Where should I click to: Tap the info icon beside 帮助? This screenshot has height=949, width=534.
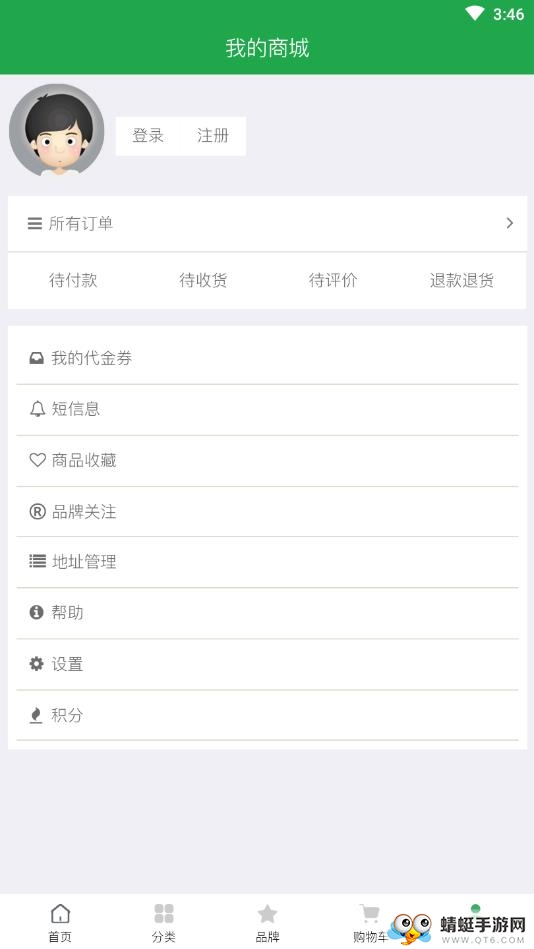click(36, 612)
